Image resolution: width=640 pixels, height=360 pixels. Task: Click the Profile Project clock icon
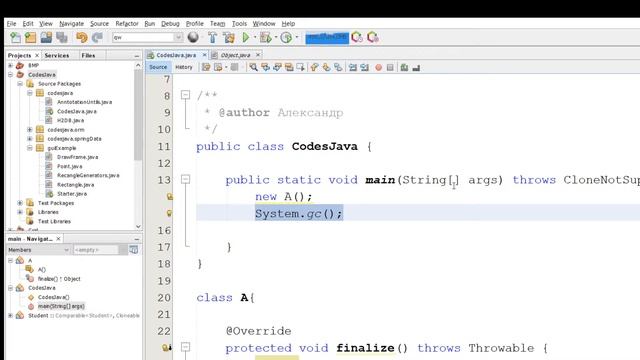286,38
